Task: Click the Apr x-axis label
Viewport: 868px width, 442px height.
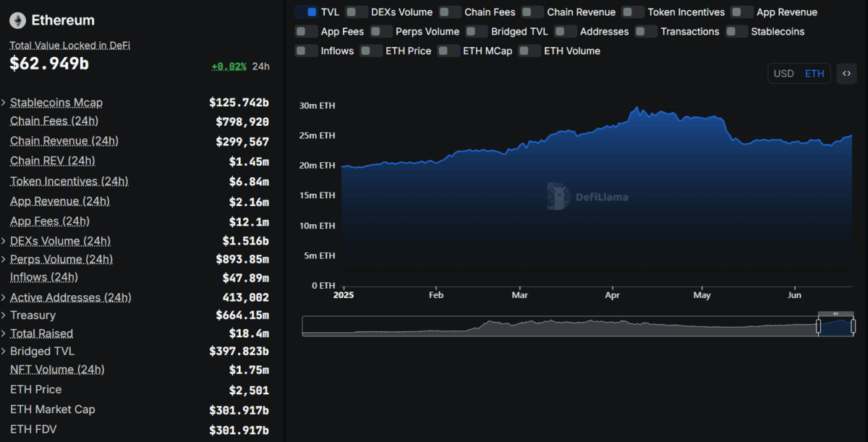Action: tap(612, 295)
